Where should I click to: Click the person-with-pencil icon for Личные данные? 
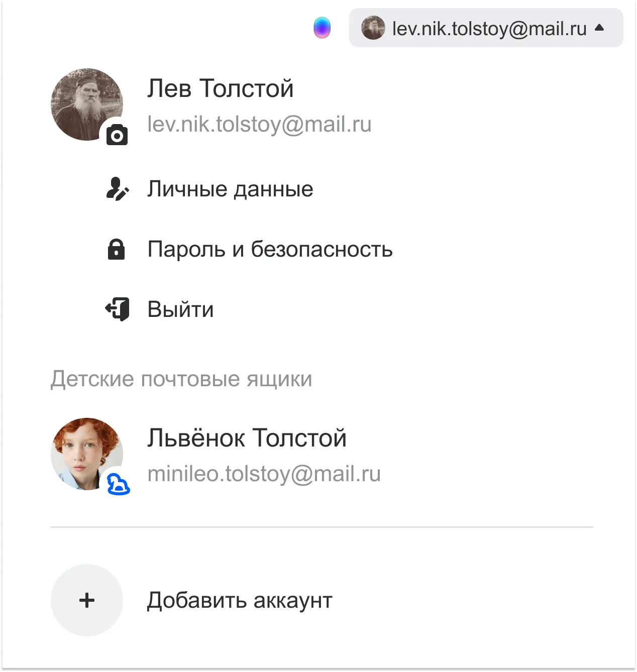click(x=118, y=189)
